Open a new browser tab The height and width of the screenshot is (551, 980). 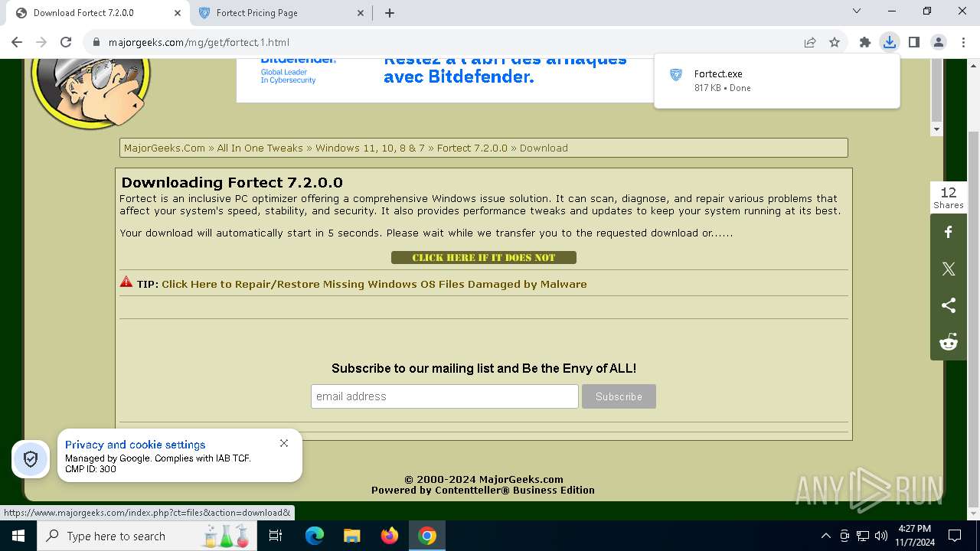[x=390, y=12]
